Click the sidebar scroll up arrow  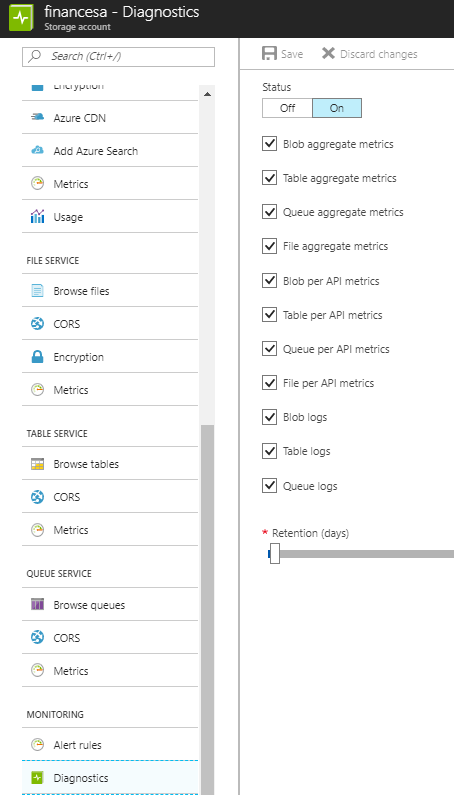click(x=207, y=94)
